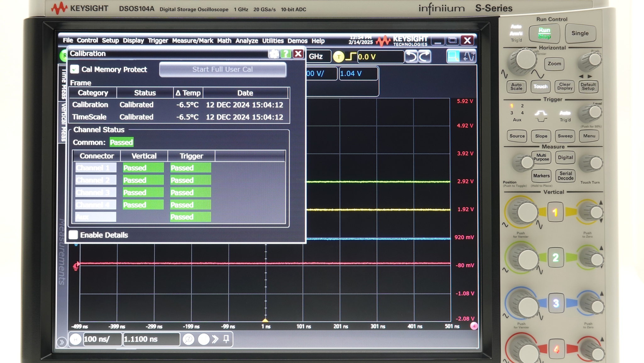Open Calibration dialog settings gear
Screen dimensions: 644x363
coord(274,54)
